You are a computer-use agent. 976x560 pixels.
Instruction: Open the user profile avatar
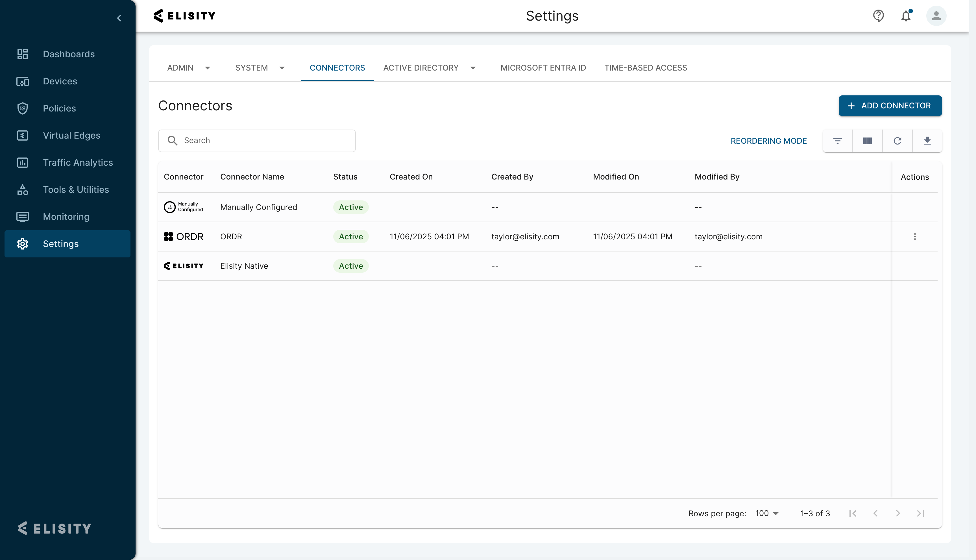[x=936, y=16]
